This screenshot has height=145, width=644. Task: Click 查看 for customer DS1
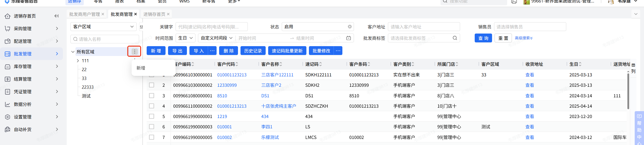coord(530,96)
